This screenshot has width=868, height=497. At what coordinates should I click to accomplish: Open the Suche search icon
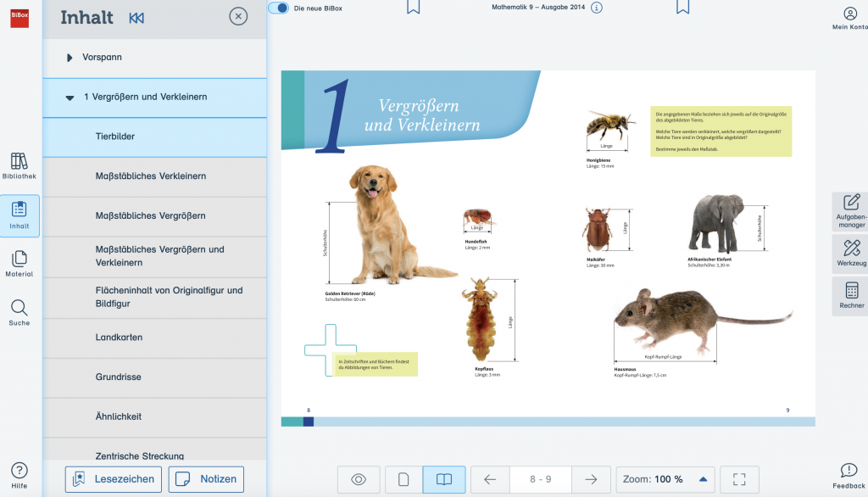[x=19, y=312]
